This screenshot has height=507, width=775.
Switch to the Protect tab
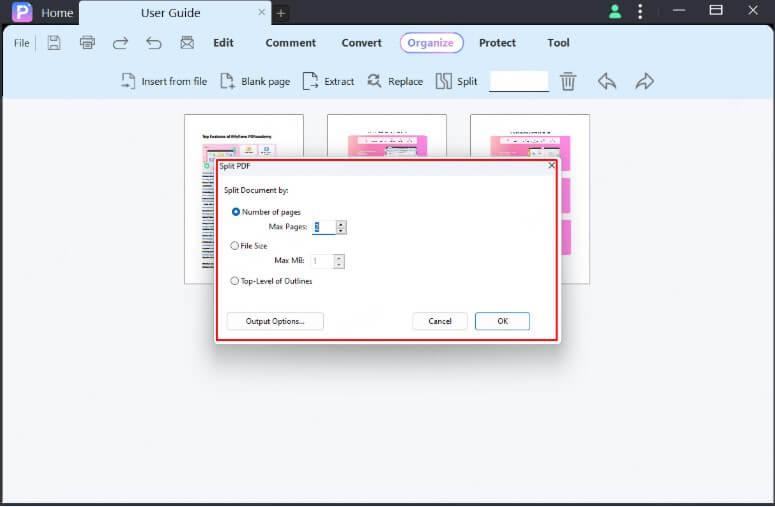click(497, 43)
